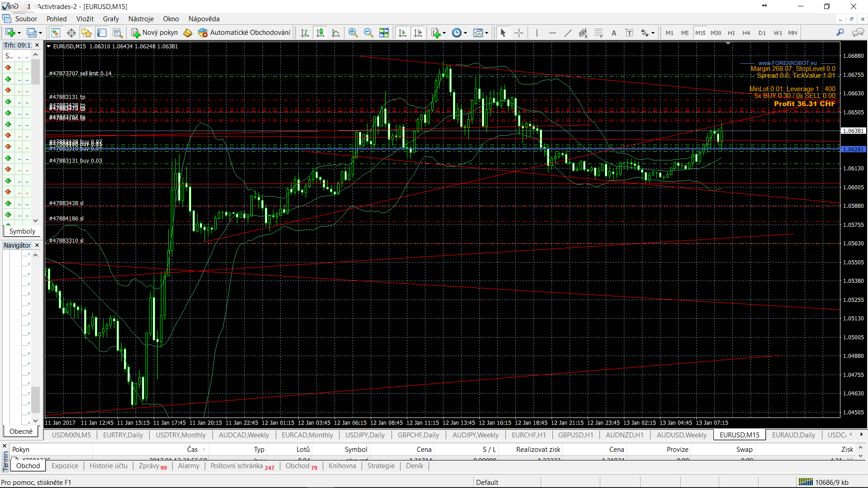Viewport: 868px width, 488px height.
Task: Expand the Templates dropdown arrow
Action: tap(486, 33)
